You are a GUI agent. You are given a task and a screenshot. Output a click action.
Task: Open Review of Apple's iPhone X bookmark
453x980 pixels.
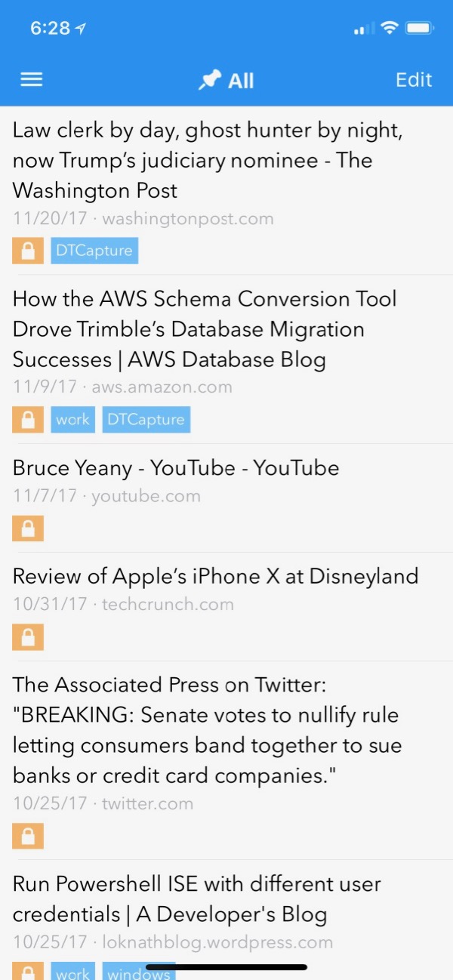click(226, 607)
